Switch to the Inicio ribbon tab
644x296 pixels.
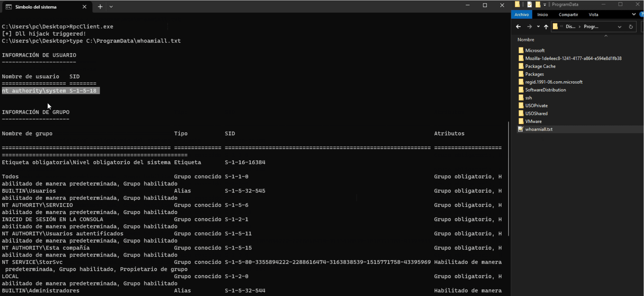pos(543,14)
